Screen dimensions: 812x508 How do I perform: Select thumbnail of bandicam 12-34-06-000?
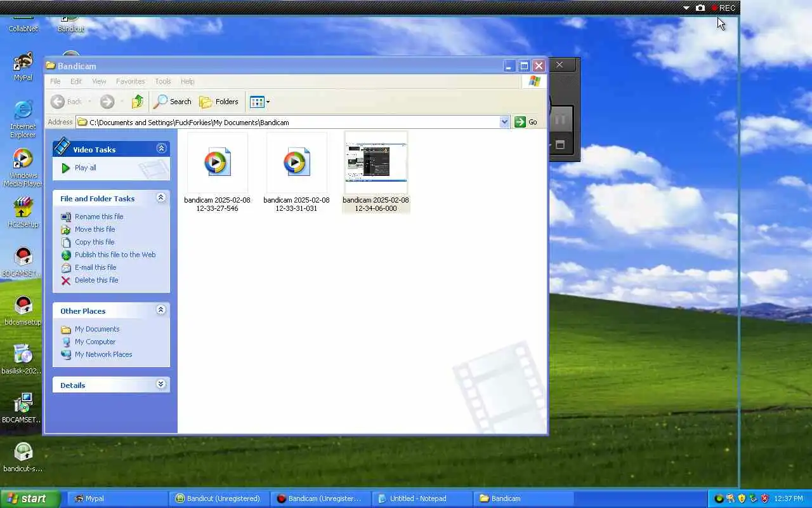(x=376, y=162)
